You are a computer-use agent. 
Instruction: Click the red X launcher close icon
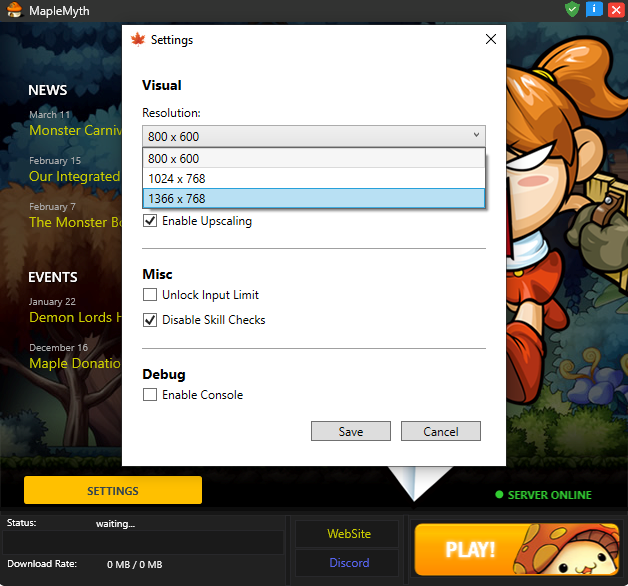click(x=616, y=9)
